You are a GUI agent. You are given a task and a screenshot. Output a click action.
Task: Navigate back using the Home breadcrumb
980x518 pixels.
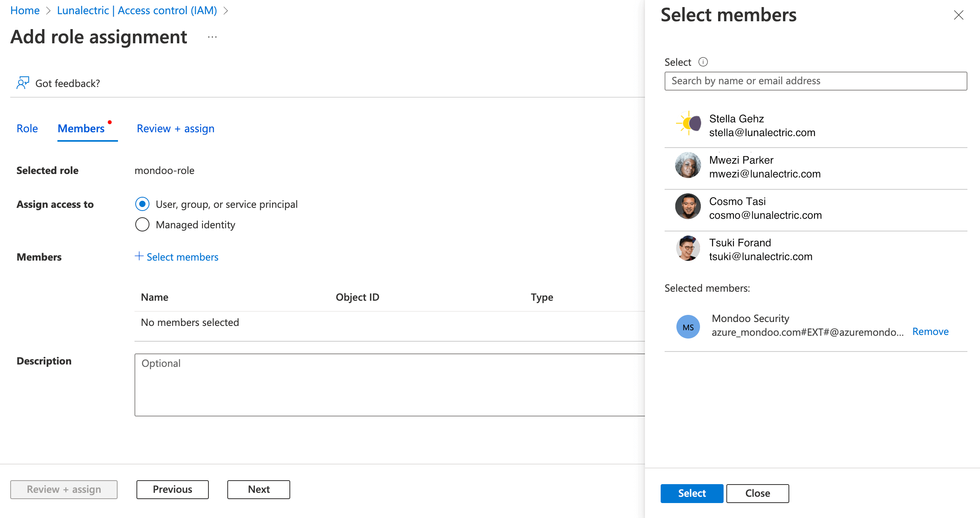pos(25,10)
